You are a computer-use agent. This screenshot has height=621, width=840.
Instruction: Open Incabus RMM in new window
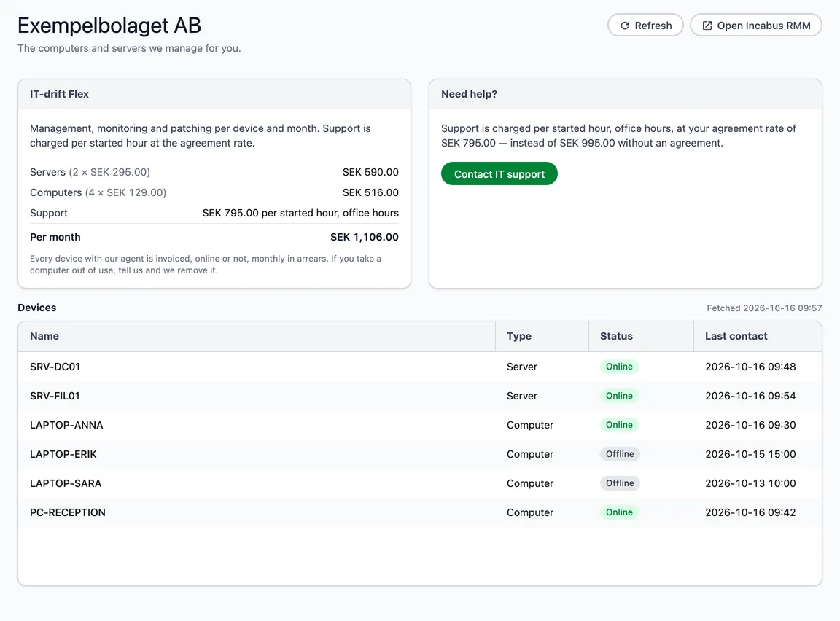[756, 26]
